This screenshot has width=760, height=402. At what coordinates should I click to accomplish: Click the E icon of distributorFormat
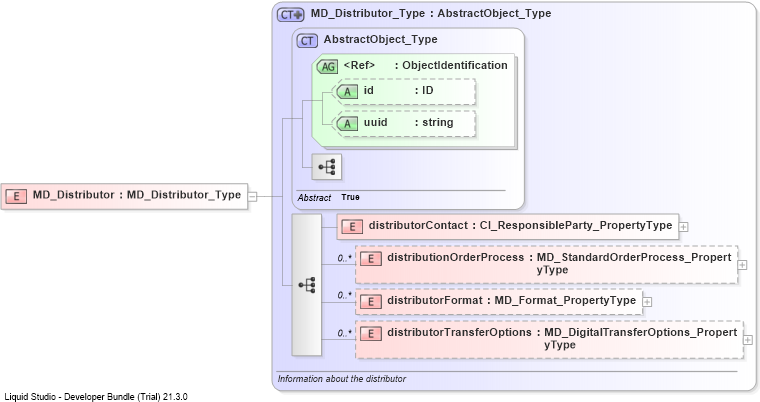[370, 302]
